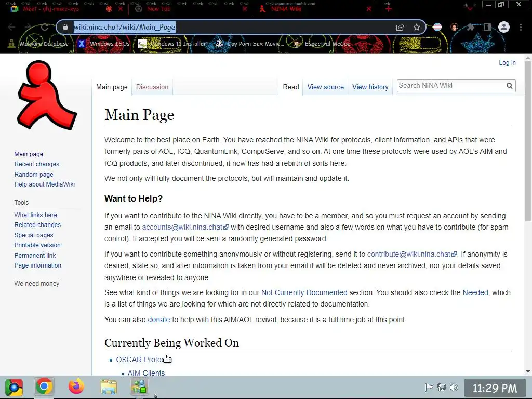Launch Firefox from the taskbar
The height and width of the screenshot is (399, 532).
point(76,387)
